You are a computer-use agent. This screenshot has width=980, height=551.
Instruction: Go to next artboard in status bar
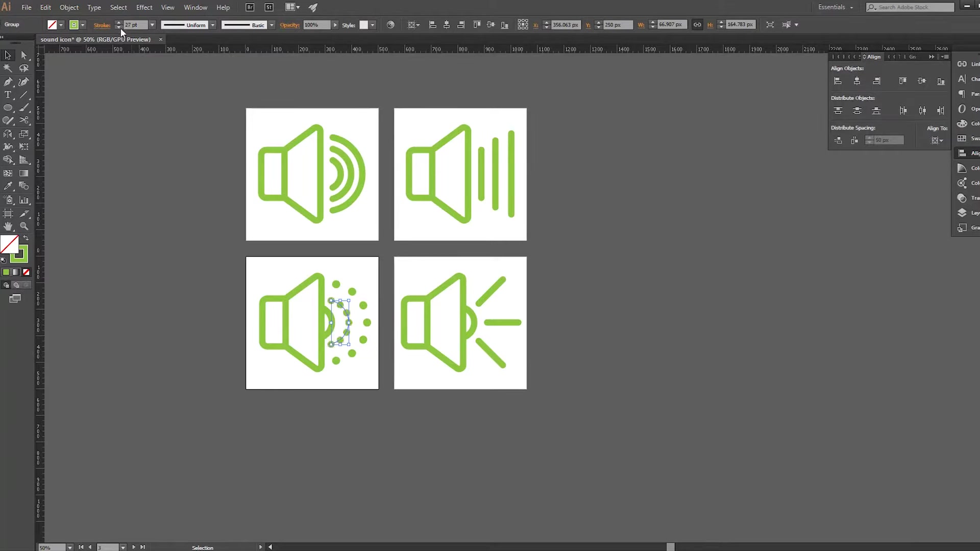[x=134, y=547]
